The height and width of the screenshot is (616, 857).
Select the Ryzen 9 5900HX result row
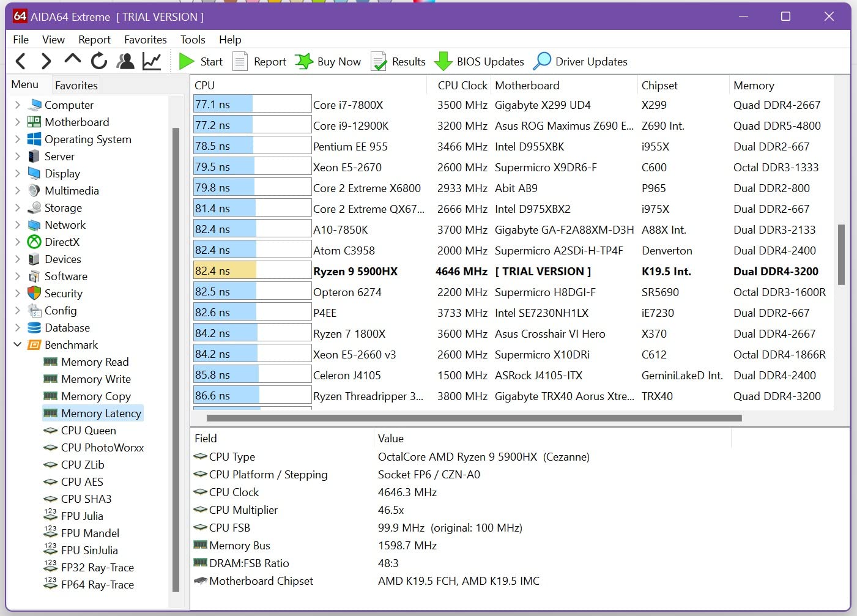[512, 272]
